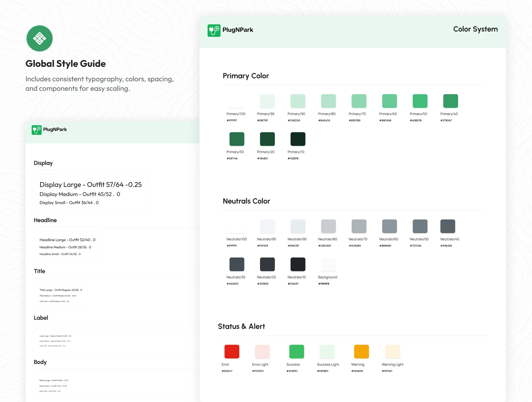Choose the Primary/70 green swatch
This screenshot has width=532, height=402.
coord(359,101)
